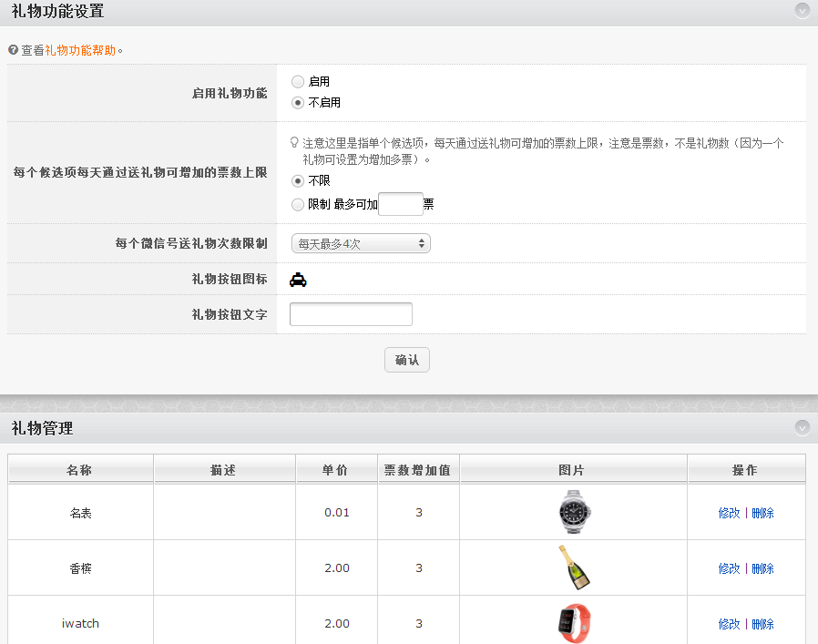Click the 确认 button

click(x=406, y=360)
